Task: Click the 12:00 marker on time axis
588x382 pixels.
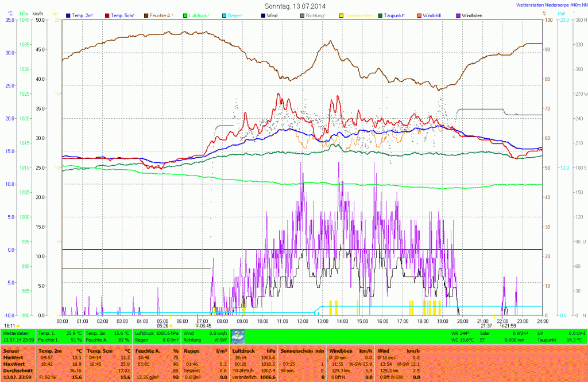Action: tap(302, 321)
